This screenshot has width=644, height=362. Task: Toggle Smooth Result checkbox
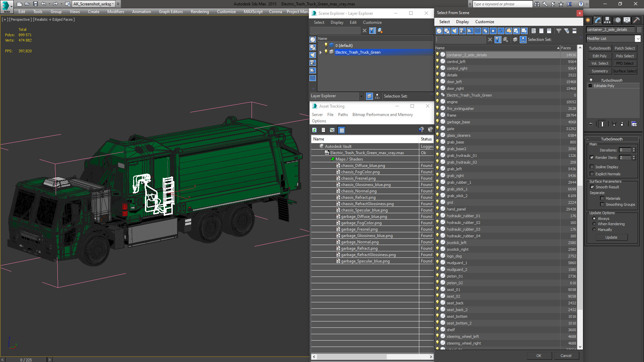592,187
